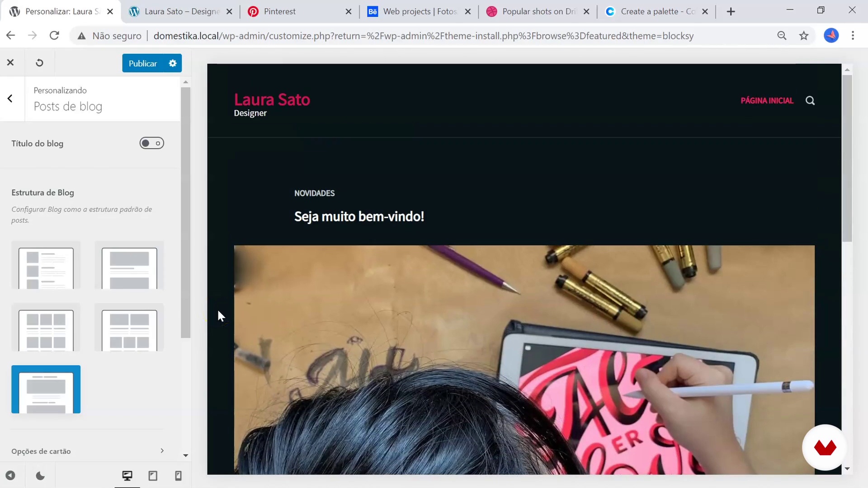
Task: Click the Estrutura de Blog heading
Action: pos(42,192)
